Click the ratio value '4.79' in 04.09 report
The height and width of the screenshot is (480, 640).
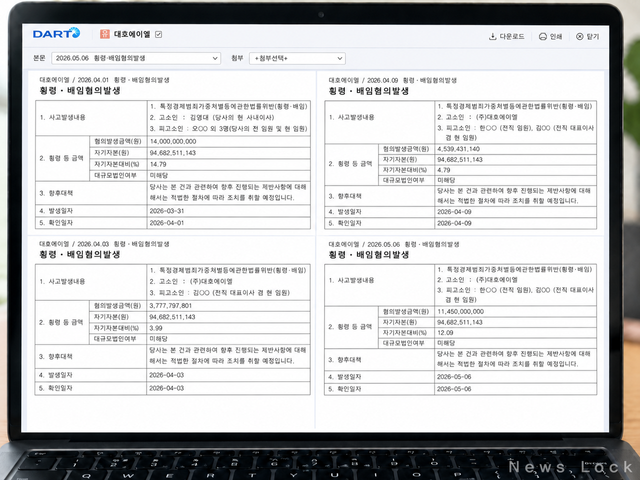(444, 170)
